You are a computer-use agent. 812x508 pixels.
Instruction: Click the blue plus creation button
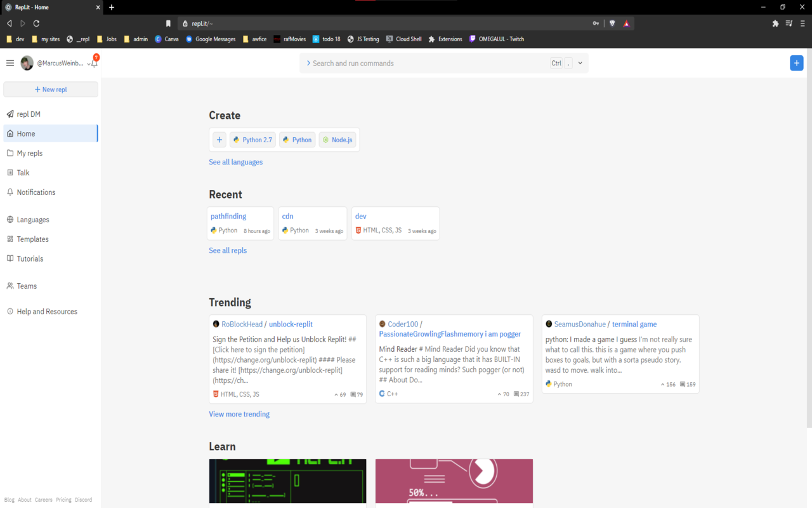(797, 63)
